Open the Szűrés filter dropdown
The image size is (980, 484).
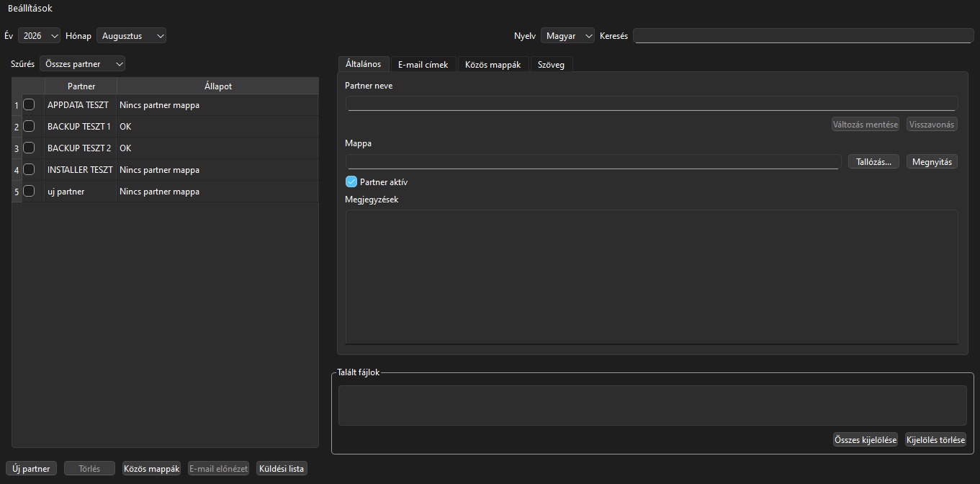click(x=83, y=63)
